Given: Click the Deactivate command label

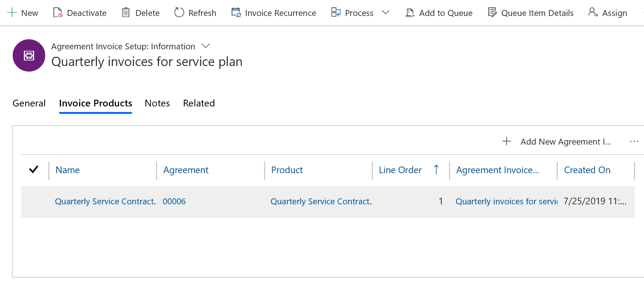Looking at the screenshot, I should [x=87, y=13].
